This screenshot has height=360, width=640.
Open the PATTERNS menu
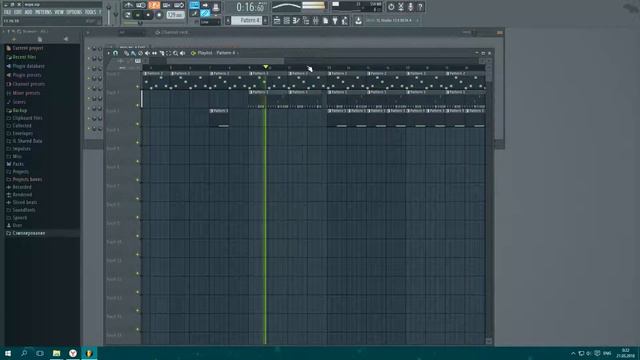(43, 12)
